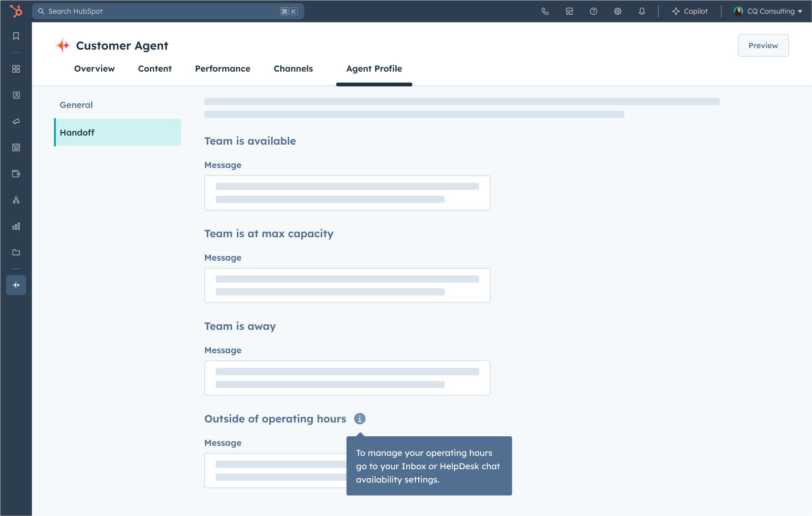The width and height of the screenshot is (812, 516).
Task: Open the Help question mark icon
Action: coord(594,11)
